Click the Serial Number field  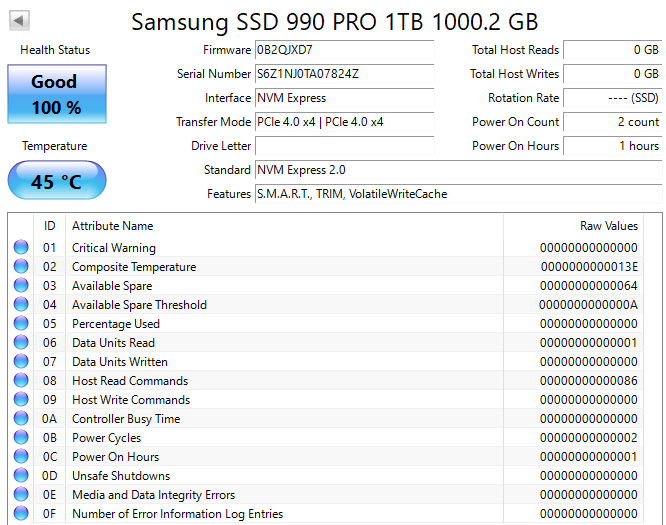(x=344, y=74)
